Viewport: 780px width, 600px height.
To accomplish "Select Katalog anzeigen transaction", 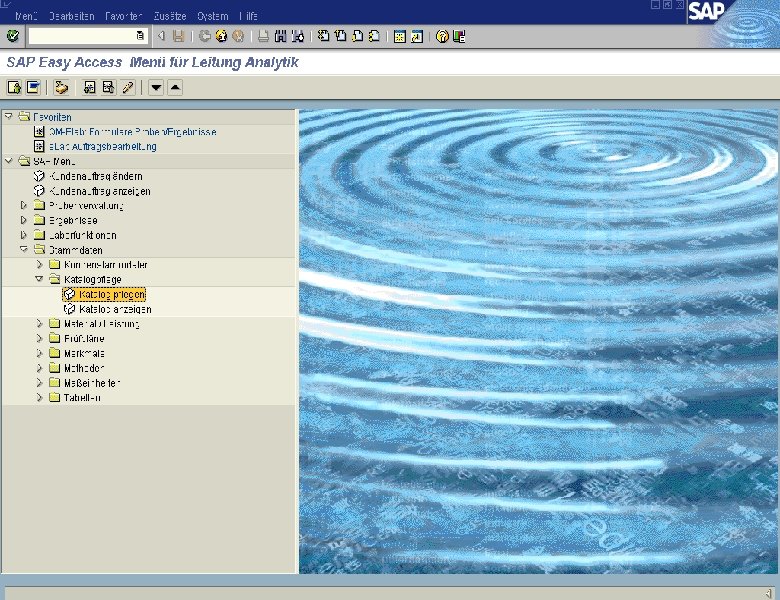I will tap(115, 309).
